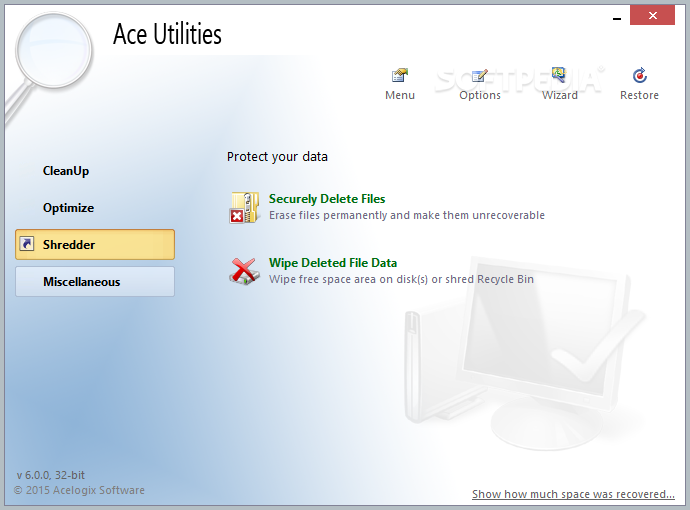This screenshot has height=510, width=690.
Task: Click the Wipe Deleted File Data red X icon
Action: point(244,271)
